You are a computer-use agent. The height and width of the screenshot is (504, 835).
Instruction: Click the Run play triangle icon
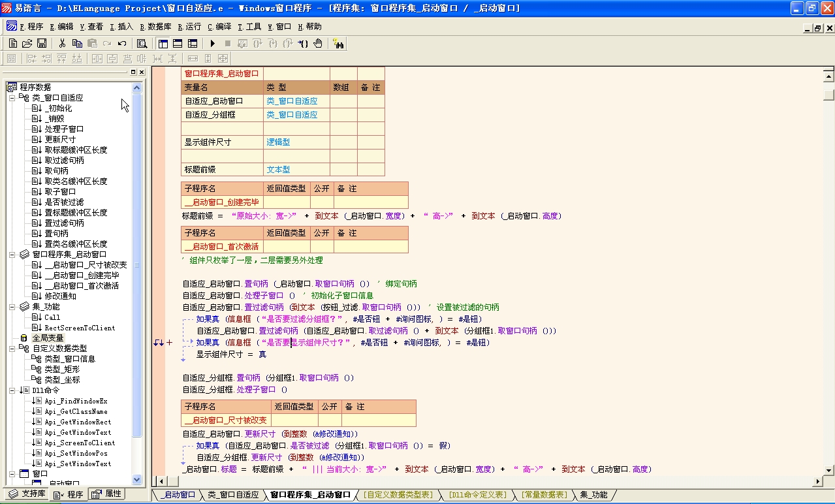click(x=212, y=43)
